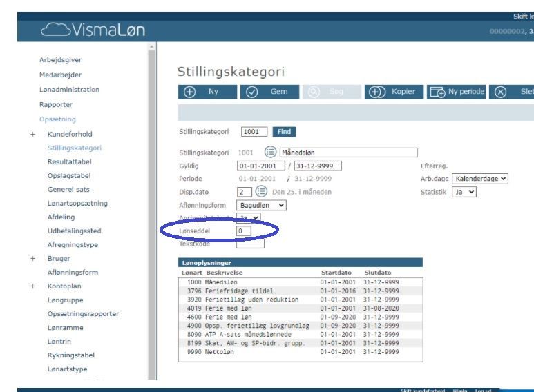534x392 pixels.
Task: Click the Kopier button
Action: pyautogui.click(x=394, y=92)
